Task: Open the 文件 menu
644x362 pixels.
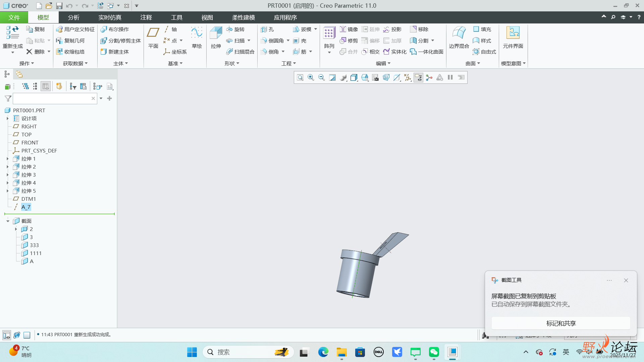Action: [x=14, y=17]
